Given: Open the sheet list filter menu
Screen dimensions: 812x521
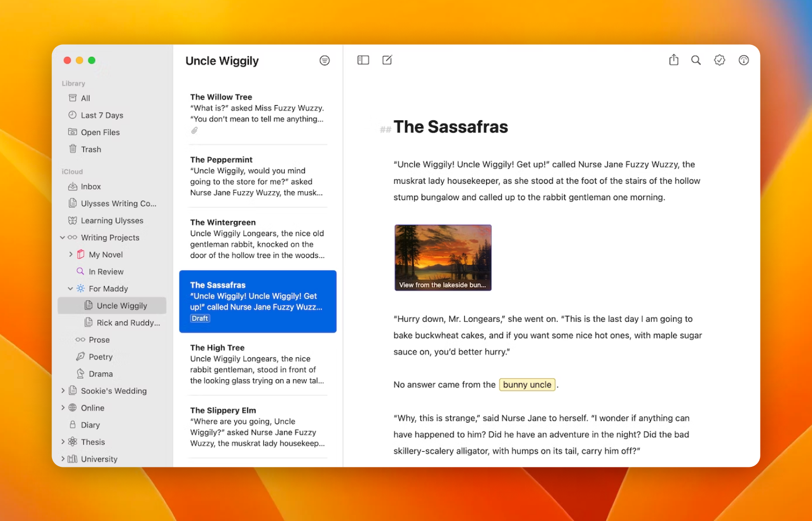Looking at the screenshot, I should (x=325, y=60).
